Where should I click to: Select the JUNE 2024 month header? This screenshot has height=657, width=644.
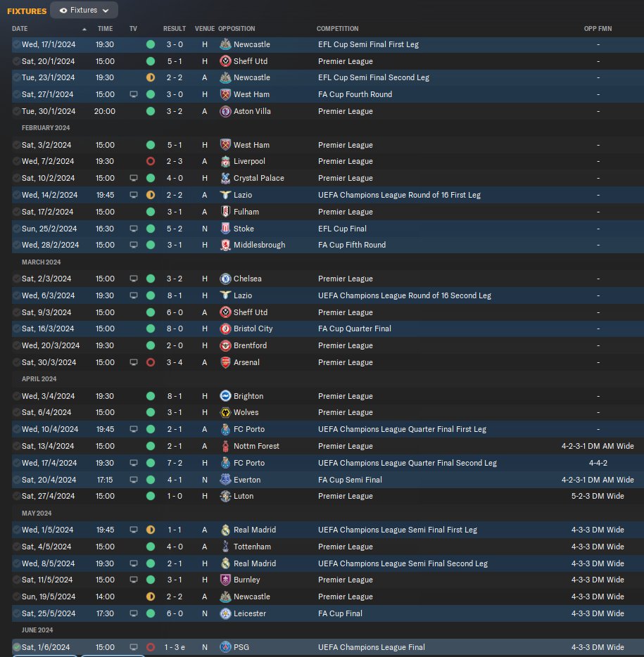(x=37, y=630)
